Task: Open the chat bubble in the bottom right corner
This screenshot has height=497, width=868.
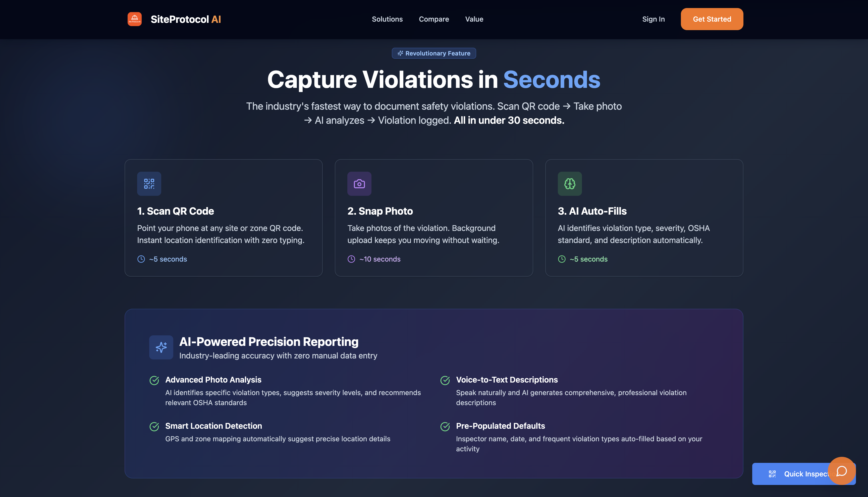Action: (842, 471)
